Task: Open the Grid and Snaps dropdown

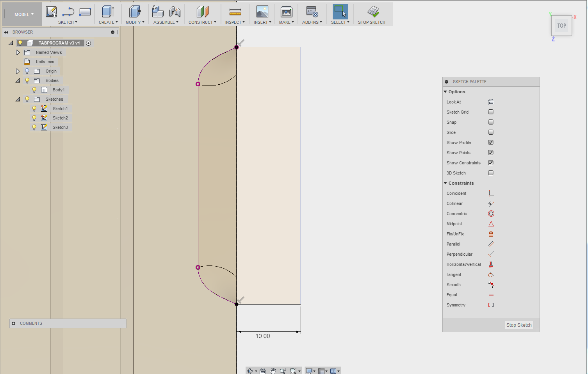Action: 323,371
